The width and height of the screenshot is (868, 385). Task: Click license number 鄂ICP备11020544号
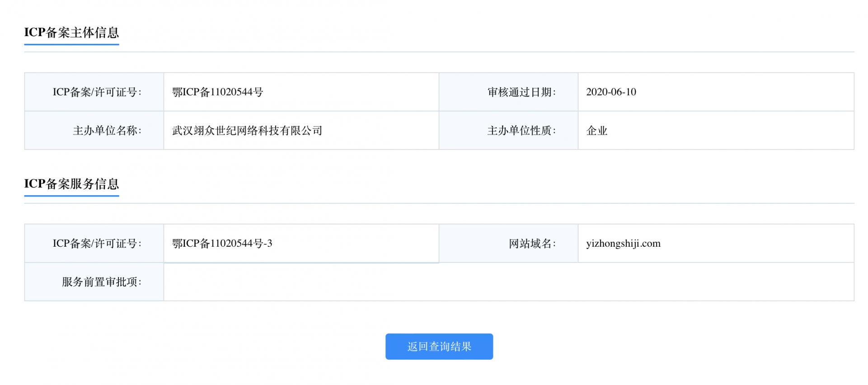tap(217, 92)
